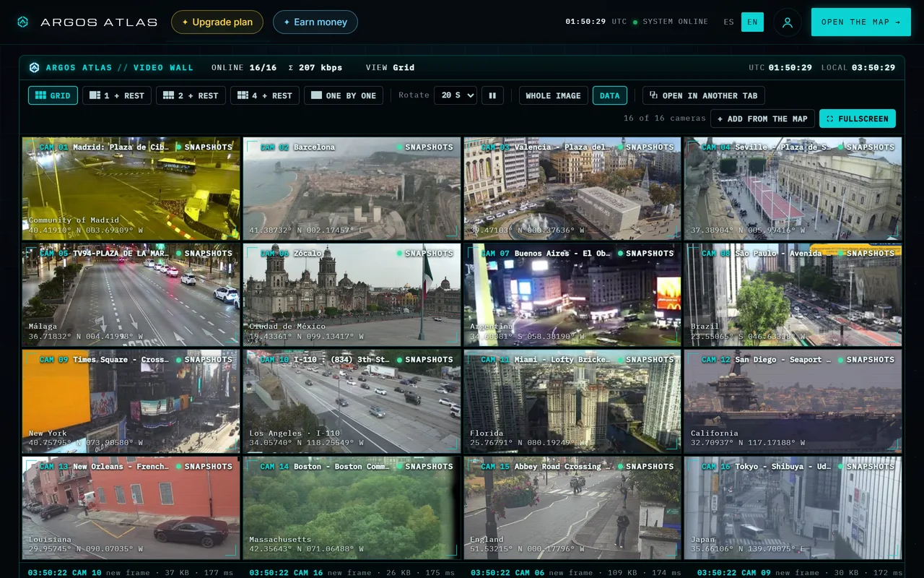Click Snapshots on CAM 16 Tokyo
Viewport: 924px width, 578px height.
point(866,467)
